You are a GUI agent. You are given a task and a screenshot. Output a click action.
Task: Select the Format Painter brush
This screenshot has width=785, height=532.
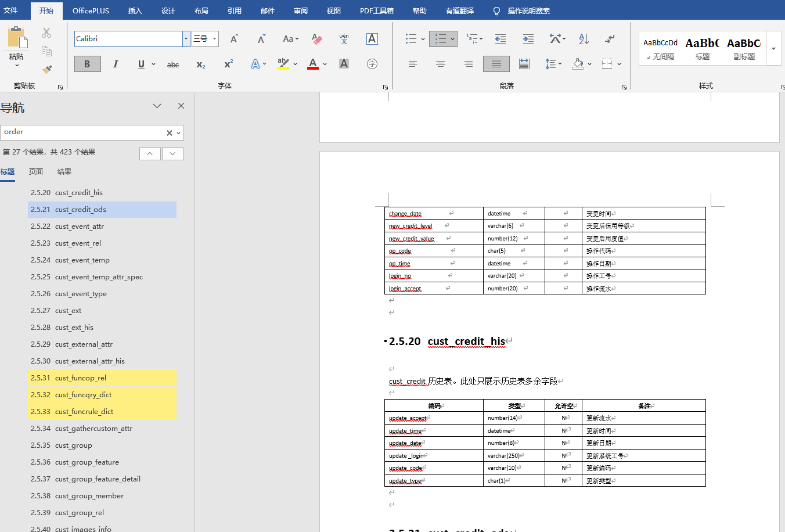[x=47, y=69]
